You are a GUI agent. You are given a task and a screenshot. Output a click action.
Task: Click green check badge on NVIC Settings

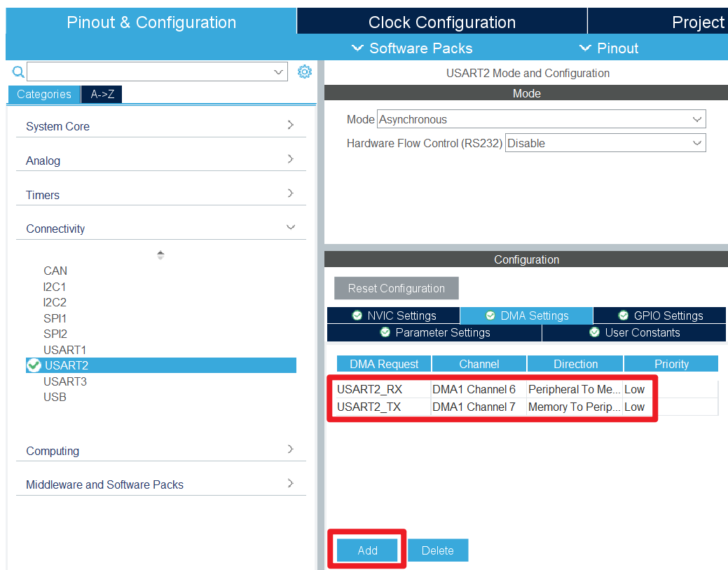click(x=356, y=315)
